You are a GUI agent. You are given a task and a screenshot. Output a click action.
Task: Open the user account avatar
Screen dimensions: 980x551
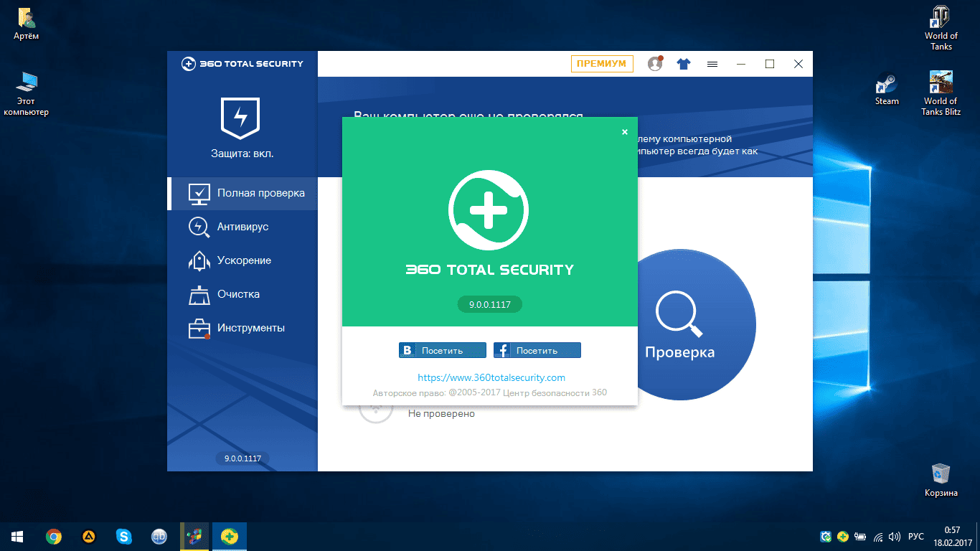click(655, 64)
